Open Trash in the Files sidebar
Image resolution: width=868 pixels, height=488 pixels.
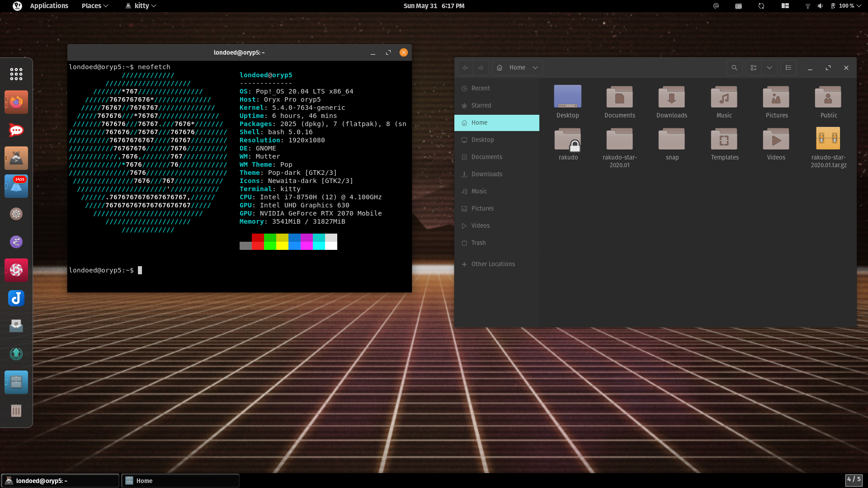pyautogui.click(x=497, y=243)
